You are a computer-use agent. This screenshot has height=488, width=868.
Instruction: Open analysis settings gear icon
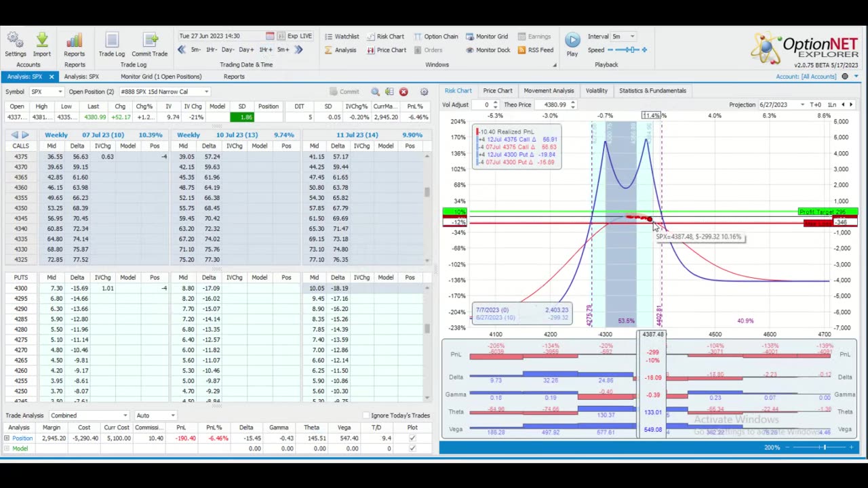pyautogui.click(x=424, y=91)
